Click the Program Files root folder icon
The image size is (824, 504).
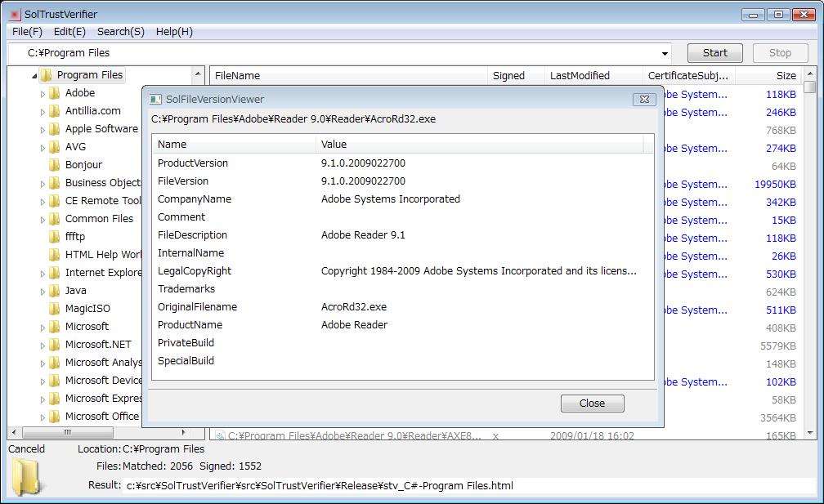tap(47, 75)
